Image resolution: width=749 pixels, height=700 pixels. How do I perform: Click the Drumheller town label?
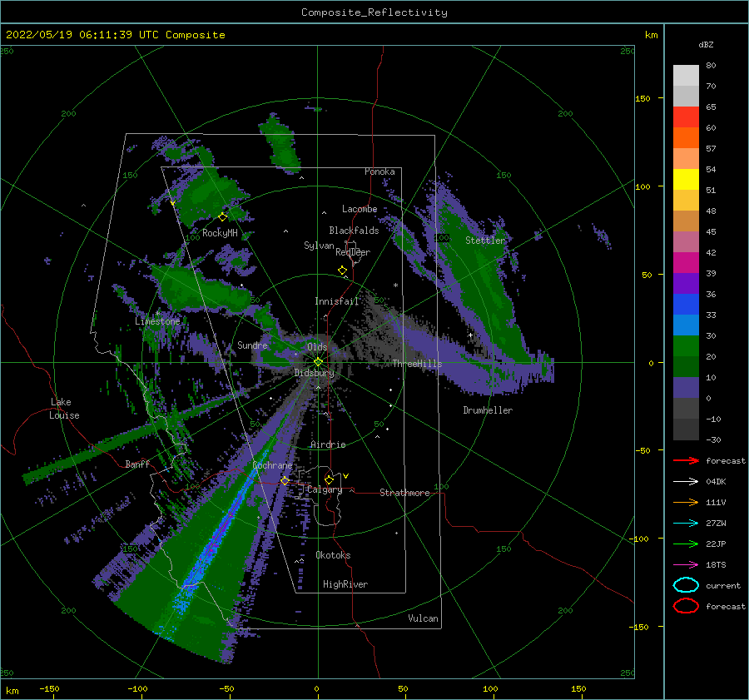pyautogui.click(x=488, y=410)
